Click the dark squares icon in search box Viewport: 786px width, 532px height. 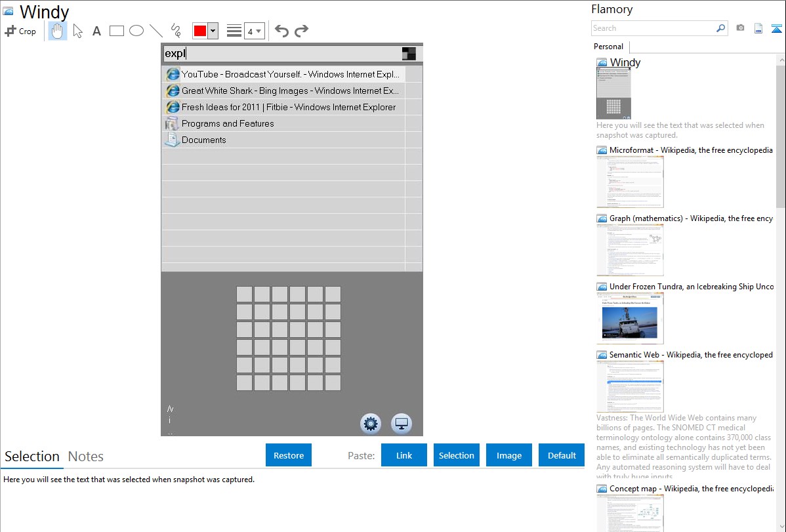click(x=409, y=54)
